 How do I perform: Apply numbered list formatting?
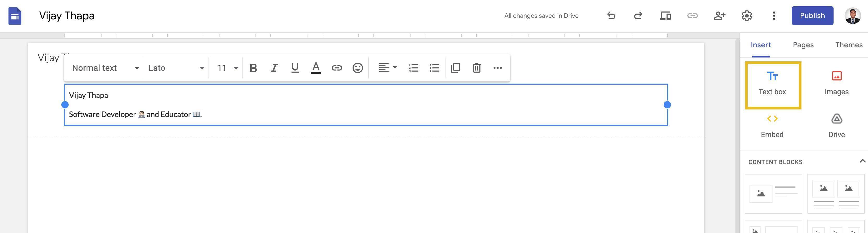[x=413, y=68]
